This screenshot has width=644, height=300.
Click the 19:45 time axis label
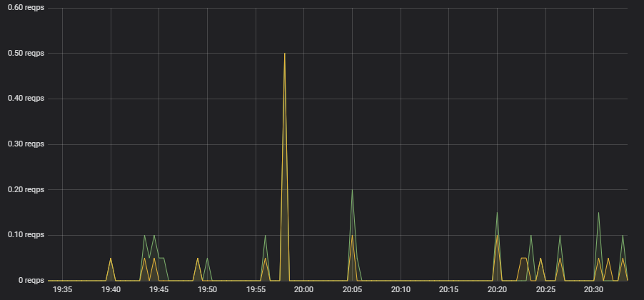pyautogui.click(x=159, y=290)
